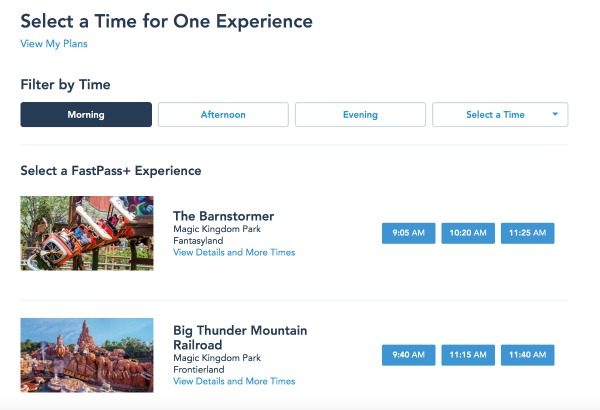View Details and More Times for Barnstormer
The image size is (600, 410).
point(234,253)
